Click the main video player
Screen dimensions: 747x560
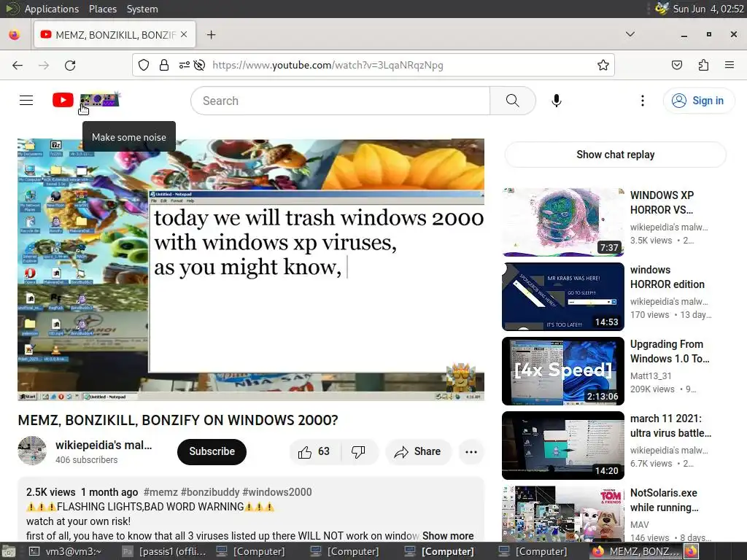(x=251, y=270)
